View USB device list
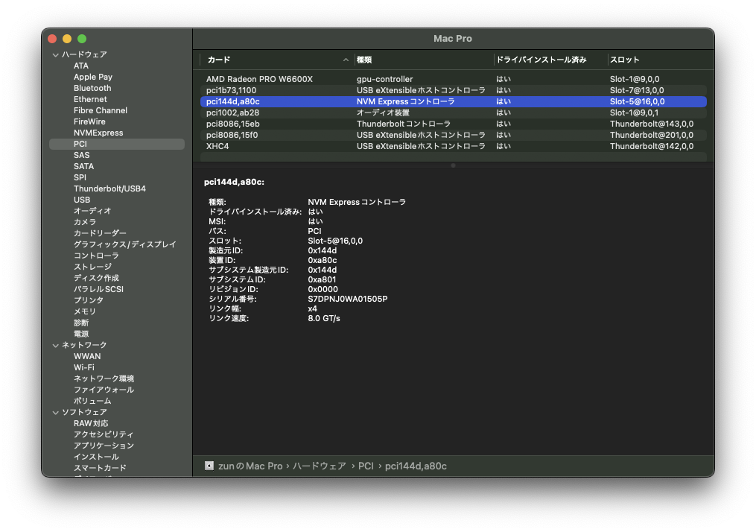The width and height of the screenshot is (756, 532). [x=82, y=200]
